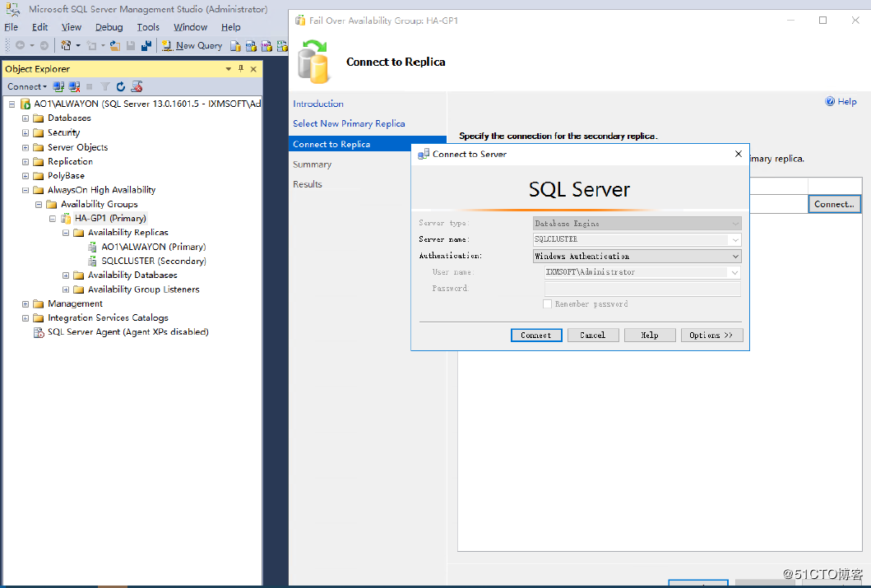871x588 pixels.
Task: Start a New Query from the toolbar
Action: pyautogui.click(x=192, y=45)
